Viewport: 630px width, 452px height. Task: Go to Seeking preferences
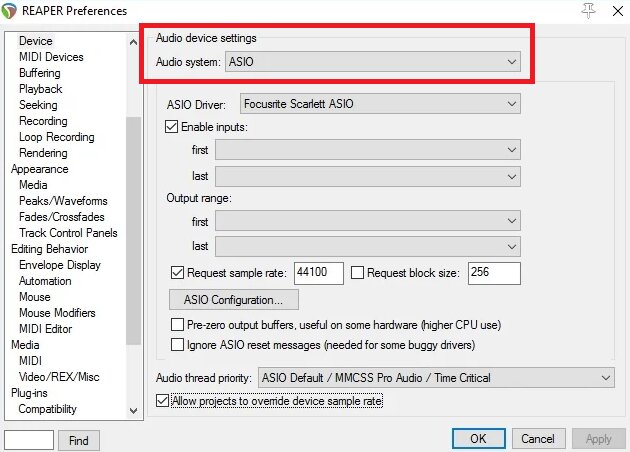[38, 105]
